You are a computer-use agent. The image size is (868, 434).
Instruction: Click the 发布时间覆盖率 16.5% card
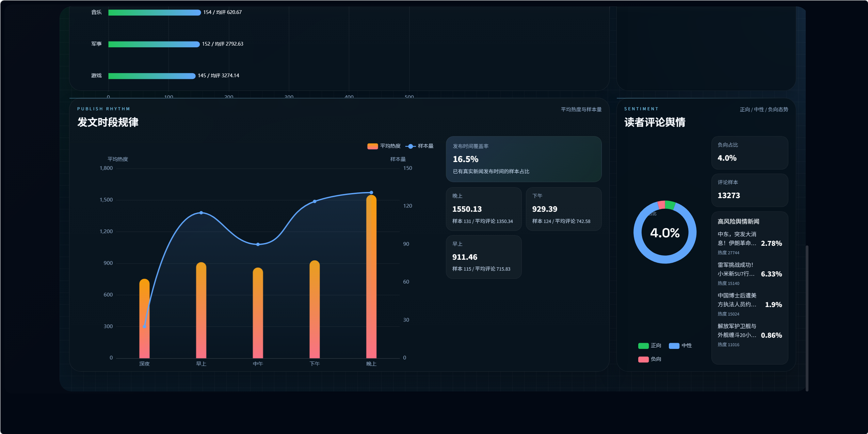(523, 159)
